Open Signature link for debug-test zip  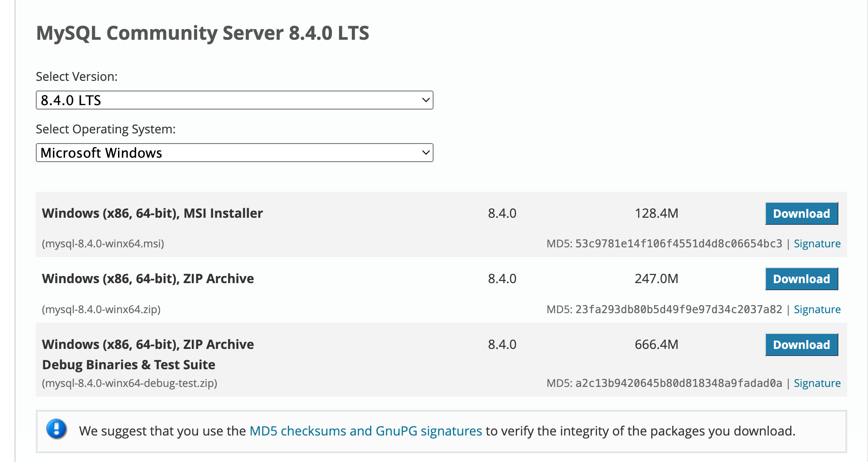817,383
